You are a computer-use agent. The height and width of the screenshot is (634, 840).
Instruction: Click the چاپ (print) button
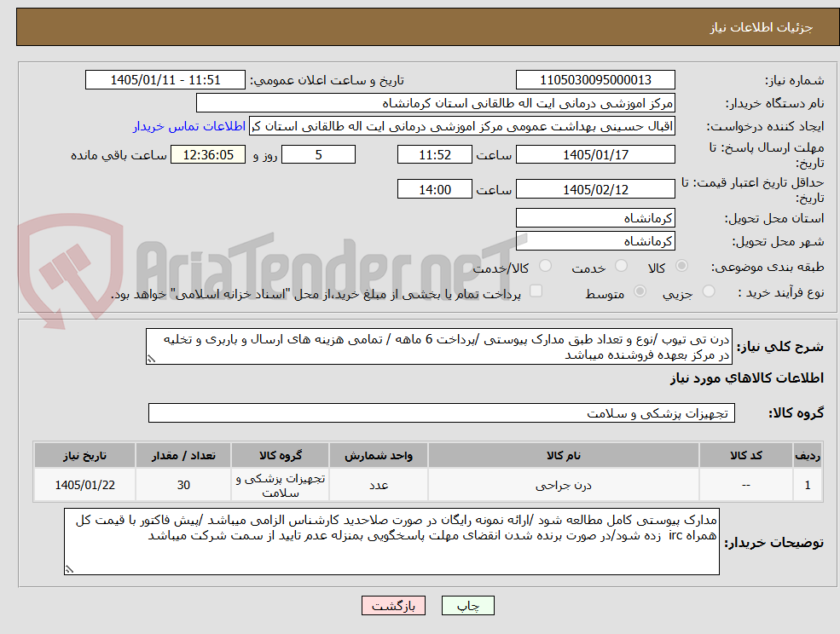[467, 606]
